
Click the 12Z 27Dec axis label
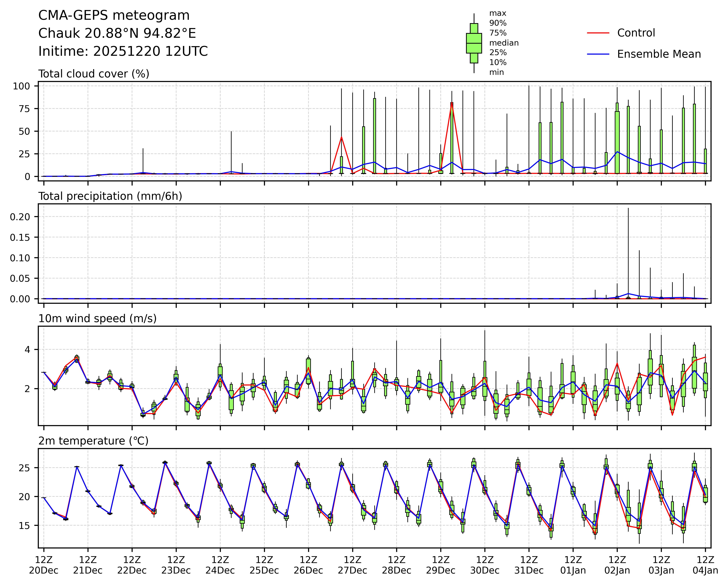(352, 565)
